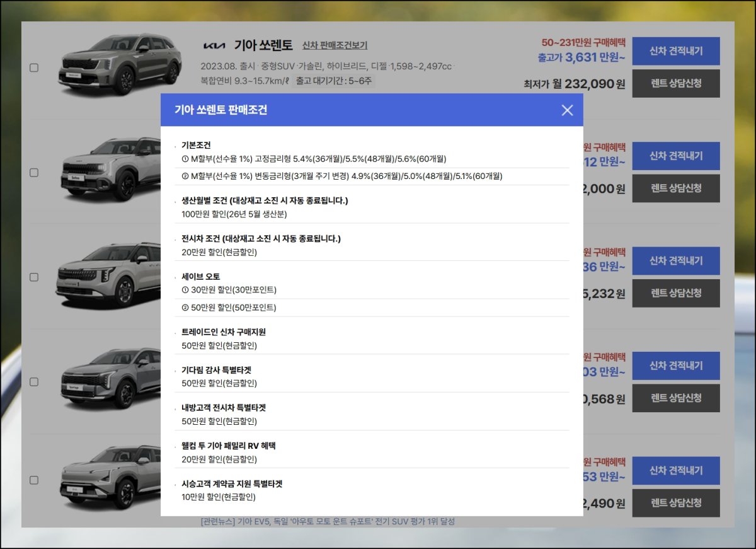Select the 고정금리형 5.4%(36개월) installment line

[x=314, y=158]
